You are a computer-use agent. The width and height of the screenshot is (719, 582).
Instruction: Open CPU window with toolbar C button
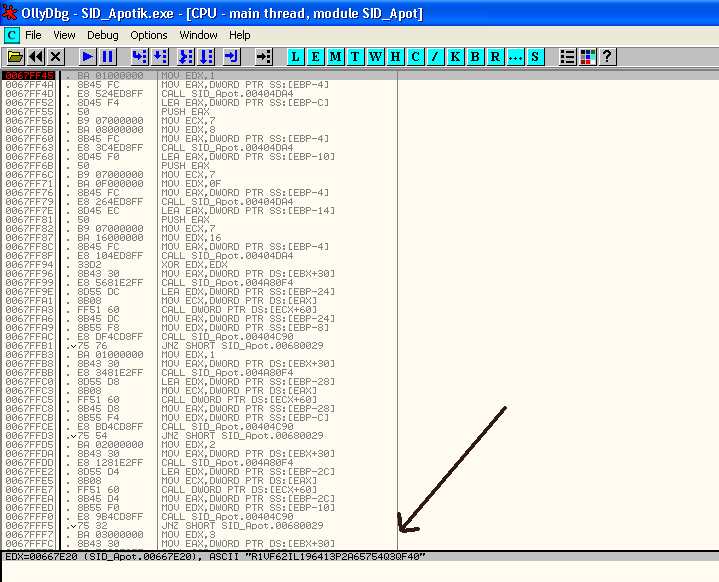point(415,57)
